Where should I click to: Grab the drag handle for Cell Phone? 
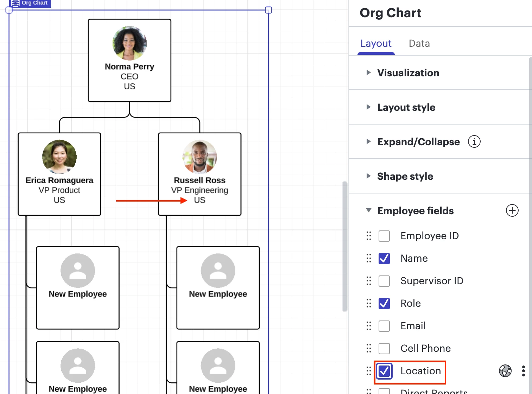368,348
